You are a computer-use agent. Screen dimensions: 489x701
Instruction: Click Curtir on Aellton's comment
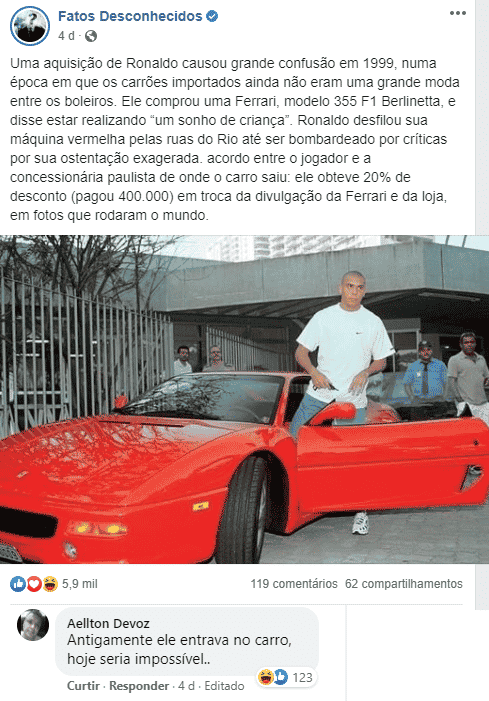coord(83,686)
